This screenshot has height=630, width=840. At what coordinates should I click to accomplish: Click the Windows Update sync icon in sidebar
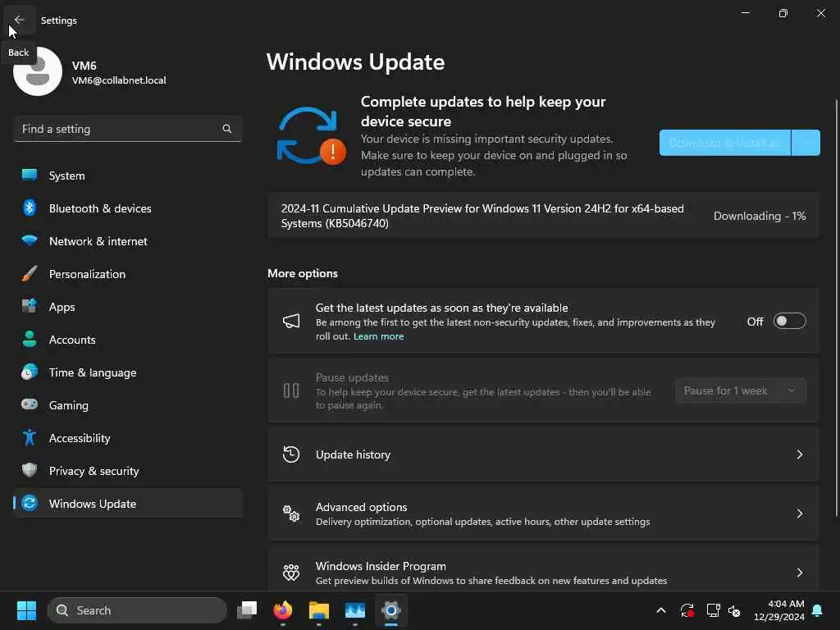30,503
